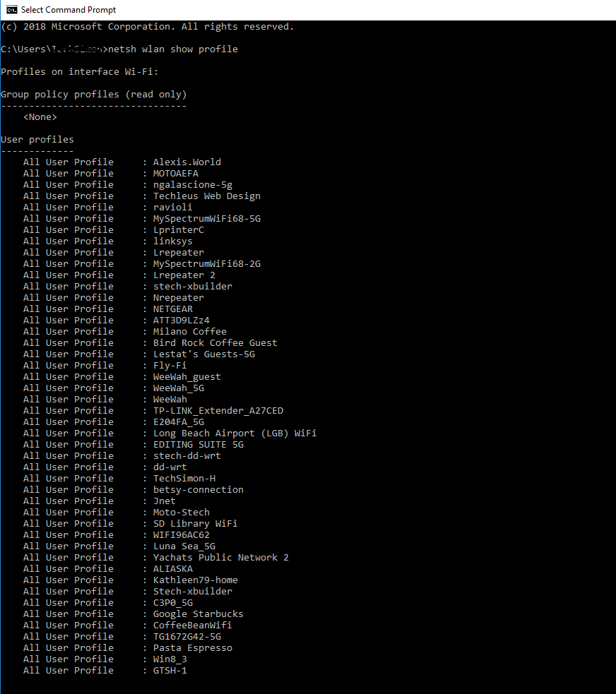The image size is (616, 694).
Task: Select the SD Library WiFi profile
Action: (195, 524)
